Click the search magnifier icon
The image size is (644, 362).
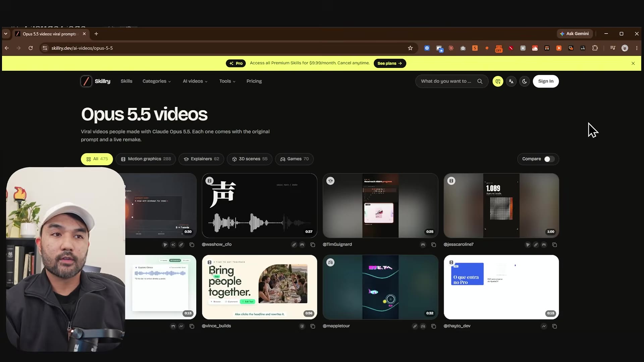[x=480, y=81]
